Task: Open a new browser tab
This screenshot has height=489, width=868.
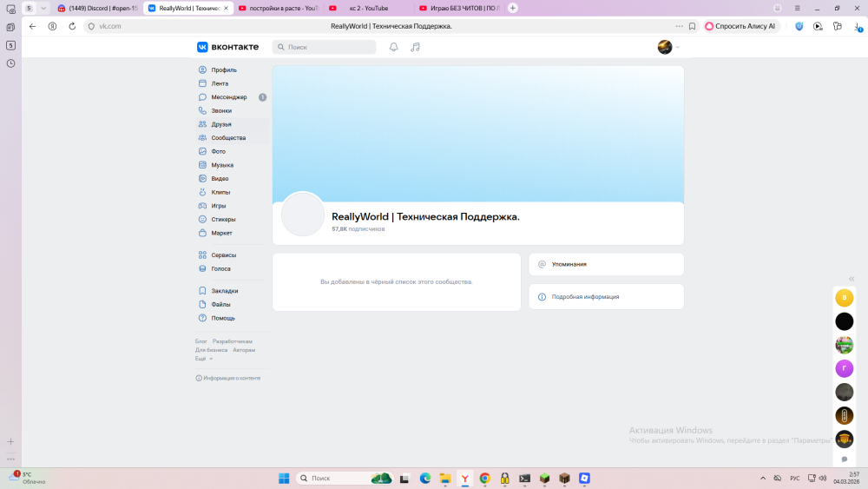Action: pyautogui.click(x=513, y=9)
